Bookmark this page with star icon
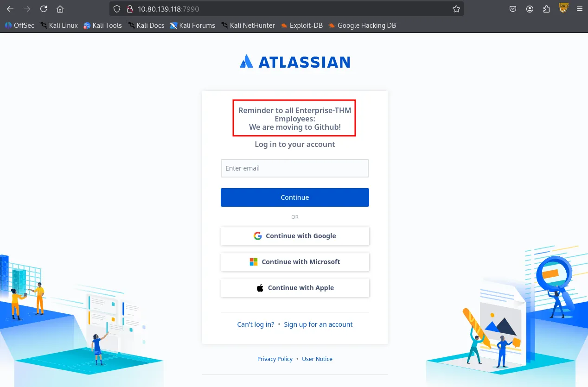The width and height of the screenshot is (588, 387). point(456,9)
